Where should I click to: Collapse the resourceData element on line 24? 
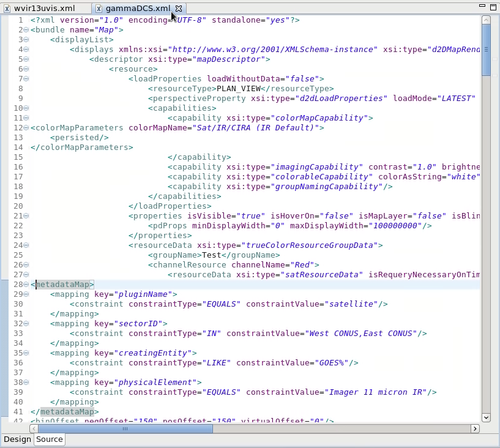pos(26,245)
